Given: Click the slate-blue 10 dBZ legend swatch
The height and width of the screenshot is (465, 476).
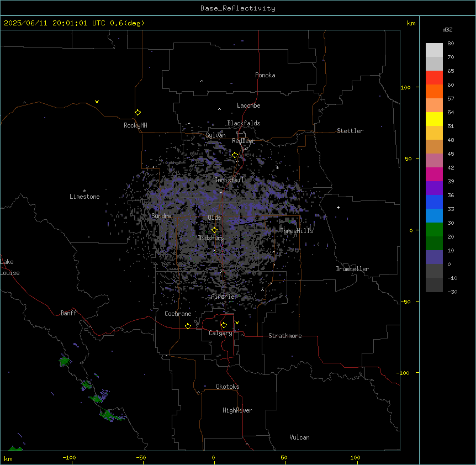Looking at the screenshot, I should click(x=434, y=257).
